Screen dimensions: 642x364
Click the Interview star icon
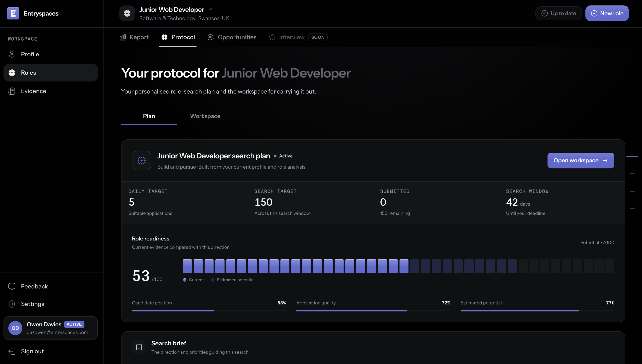pos(272,37)
